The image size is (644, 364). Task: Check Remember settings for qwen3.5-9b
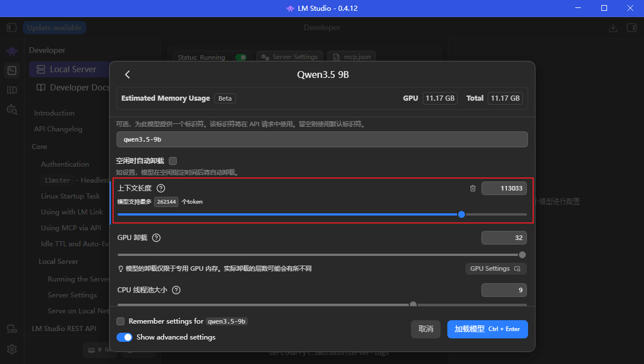121,321
